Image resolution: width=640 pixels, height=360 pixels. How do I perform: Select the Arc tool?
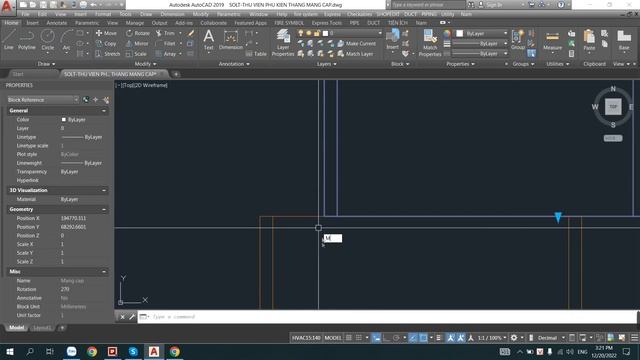pos(66,40)
